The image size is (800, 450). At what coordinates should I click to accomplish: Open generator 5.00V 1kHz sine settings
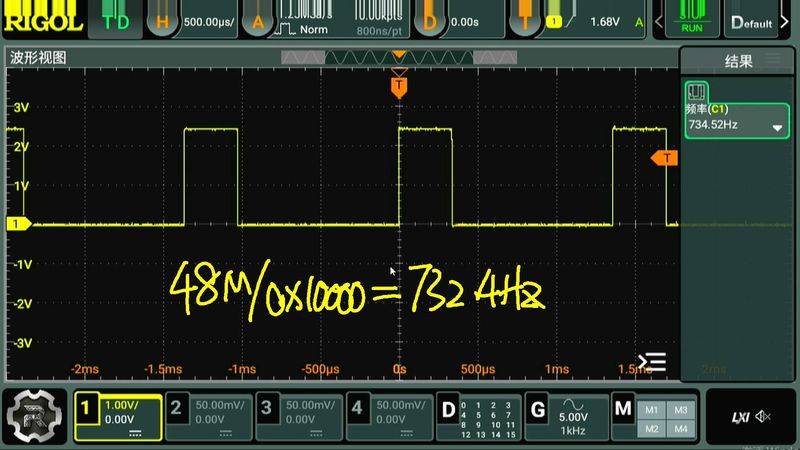pyautogui.click(x=573, y=417)
